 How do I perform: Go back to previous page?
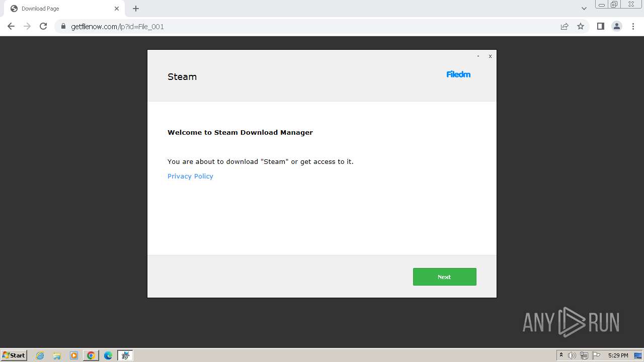coord(11,26)
